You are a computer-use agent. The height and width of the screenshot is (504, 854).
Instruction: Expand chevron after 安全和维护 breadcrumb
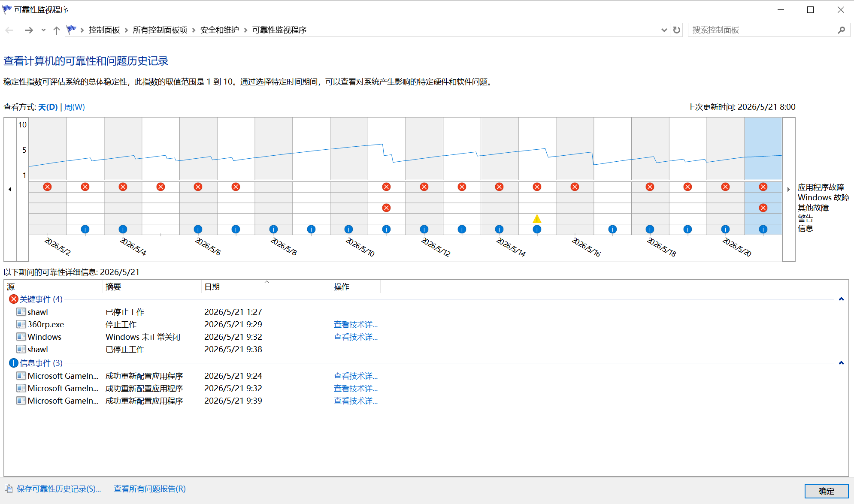tap(245, 30)
